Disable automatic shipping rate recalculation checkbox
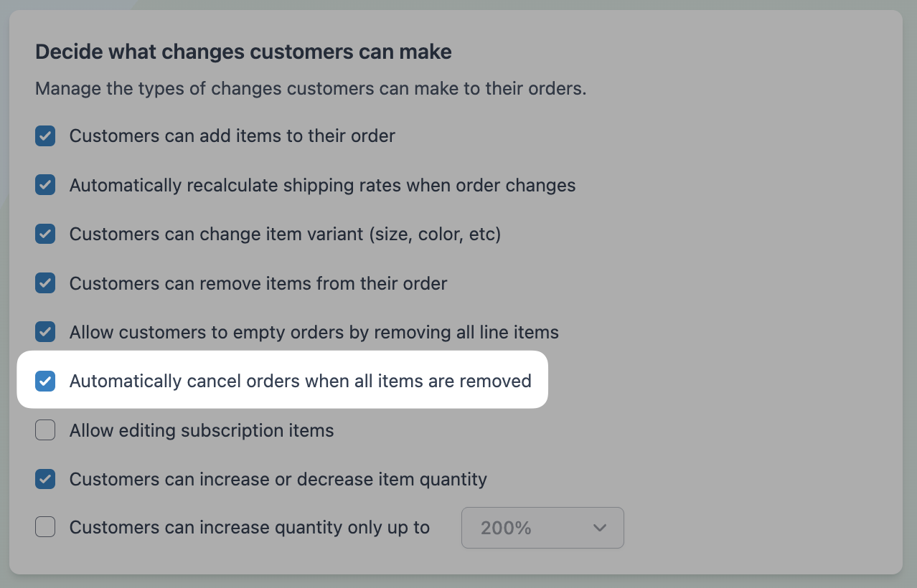The height and width of the screenshot is (588, 917). pos(45,185)
